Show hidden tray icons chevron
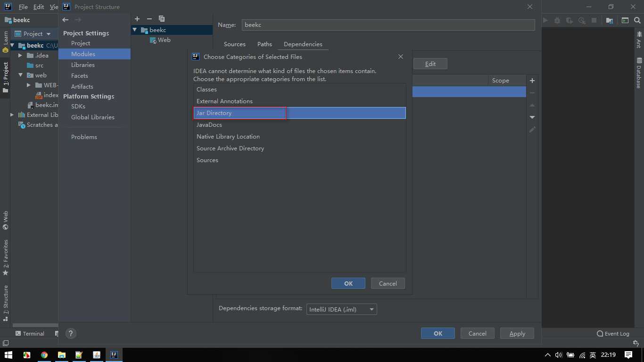644x362 pixels. [547, 355]
